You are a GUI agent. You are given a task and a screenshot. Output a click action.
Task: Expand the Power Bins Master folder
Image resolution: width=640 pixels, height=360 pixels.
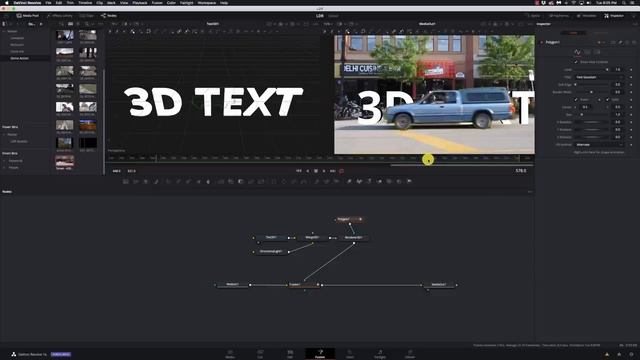(x=4, y=134)
